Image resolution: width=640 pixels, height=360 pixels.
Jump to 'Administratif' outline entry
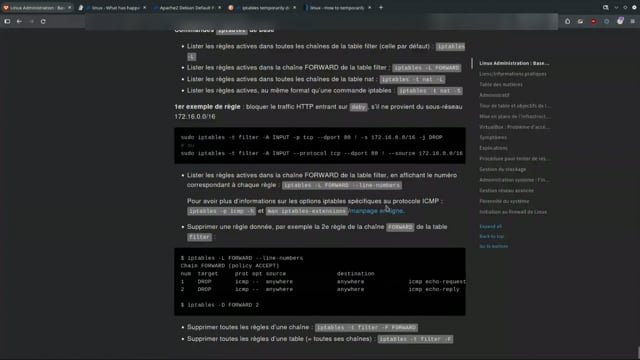[x=494, y=95]
